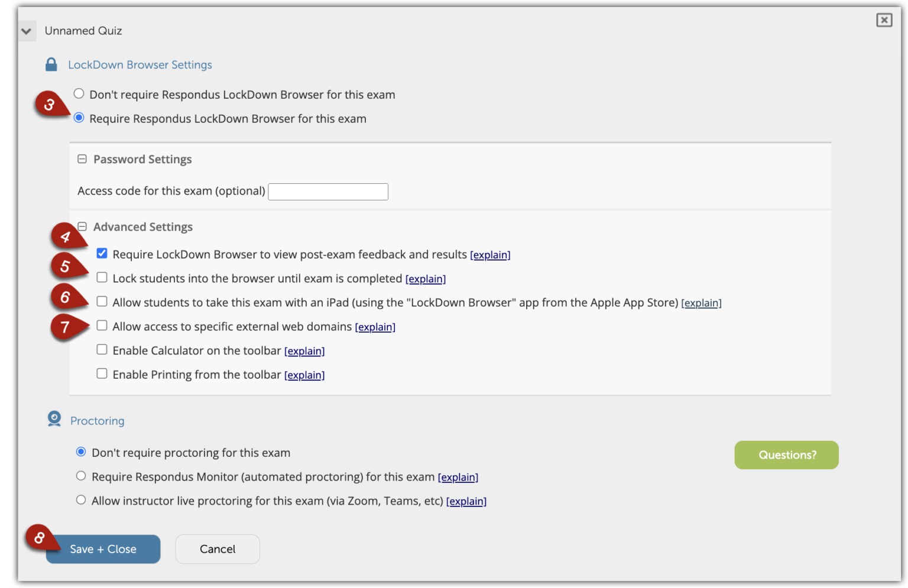Screen dimensions: 908x588
Task: Check Allow access to specific external domains
Action: click(x=102, y=326)
